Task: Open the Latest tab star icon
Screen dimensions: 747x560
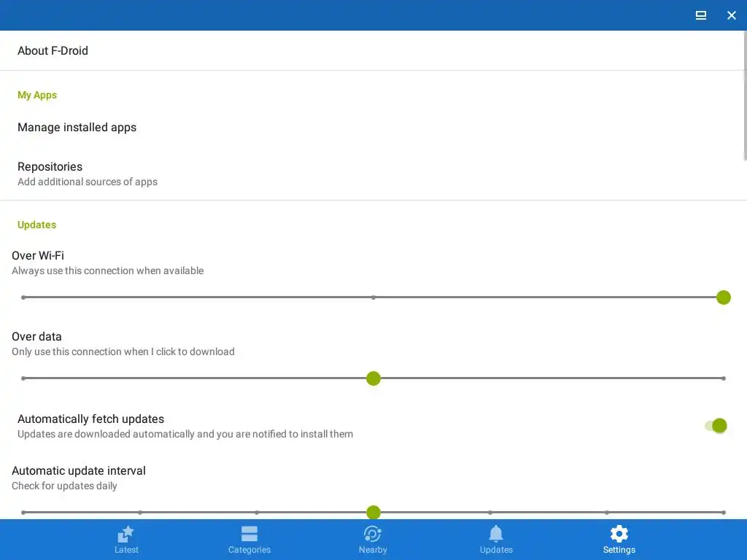Action: click(x=125, y=534)
